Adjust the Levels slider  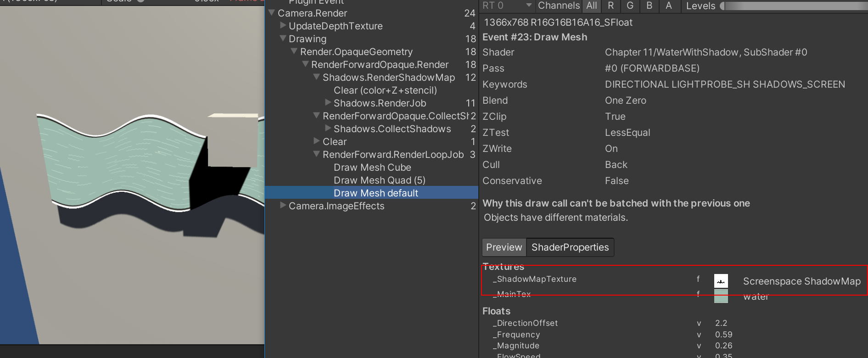[794, 6]
